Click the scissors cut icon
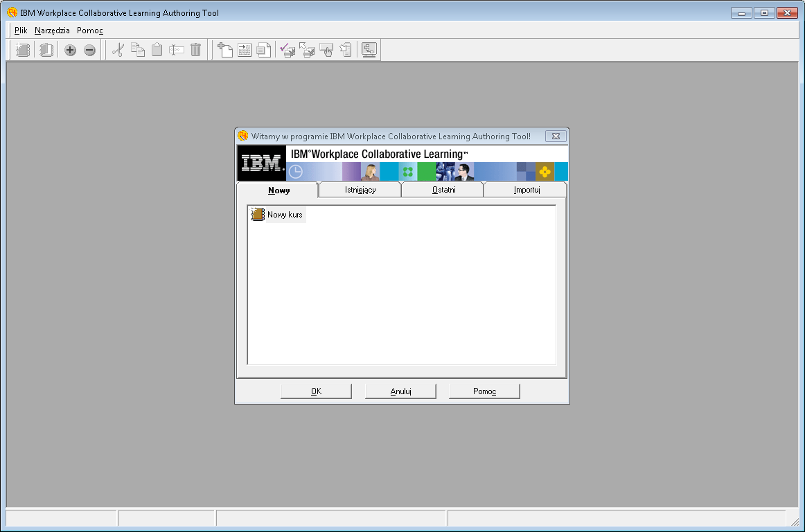 click(x=118, y=50)
